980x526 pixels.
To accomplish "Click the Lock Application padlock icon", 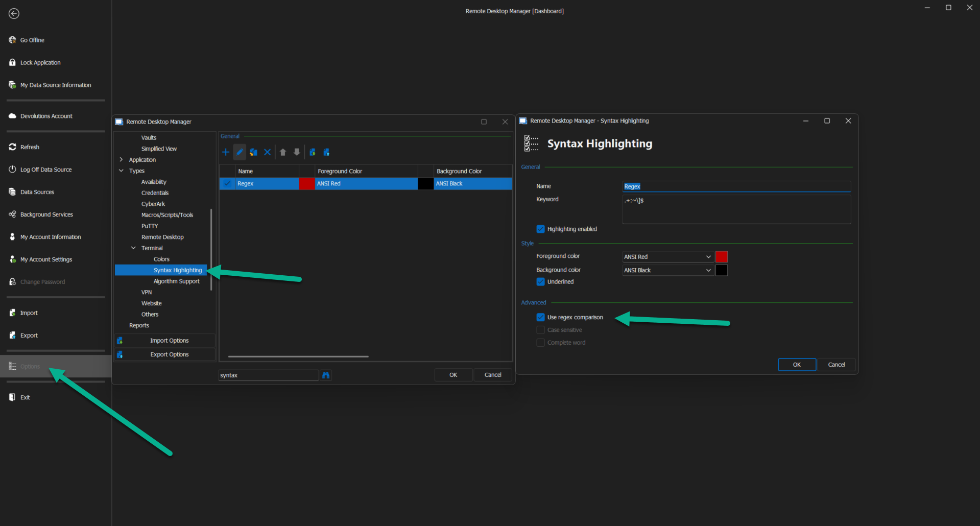I will pos(12,62).
